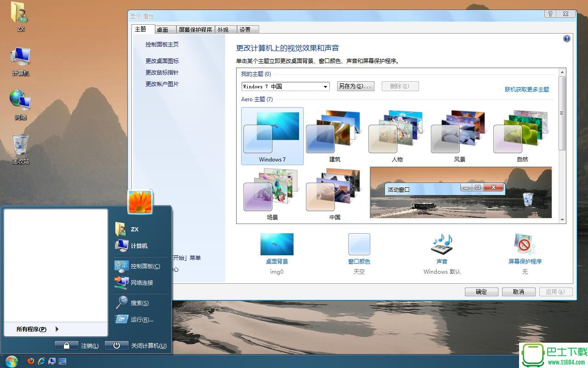Open the 计算机 desktop icon
588x368 pixels.
(x=20, y=61)
